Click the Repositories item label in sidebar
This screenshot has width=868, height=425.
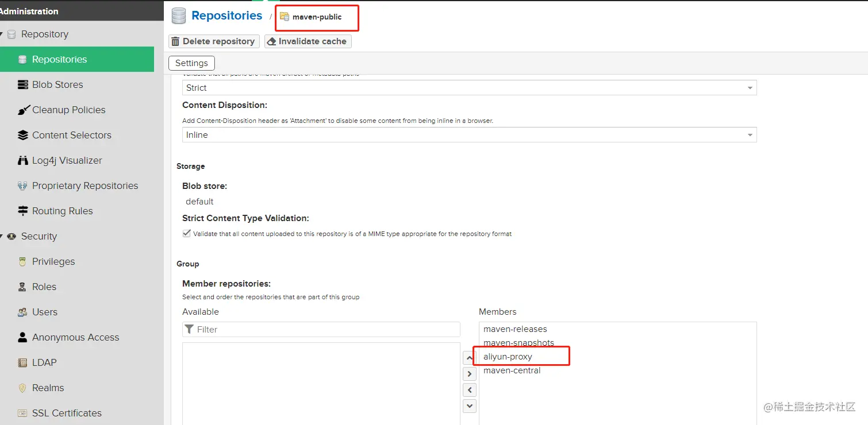click(x=60, y=60)
